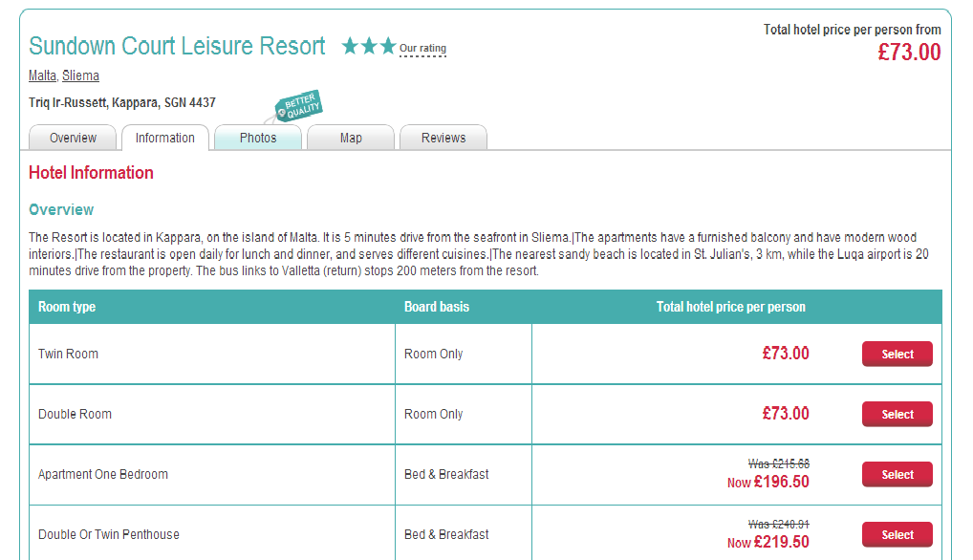Click the Better Quality tag icon
This screenshot has width=973, height=560.
[299, 106]
